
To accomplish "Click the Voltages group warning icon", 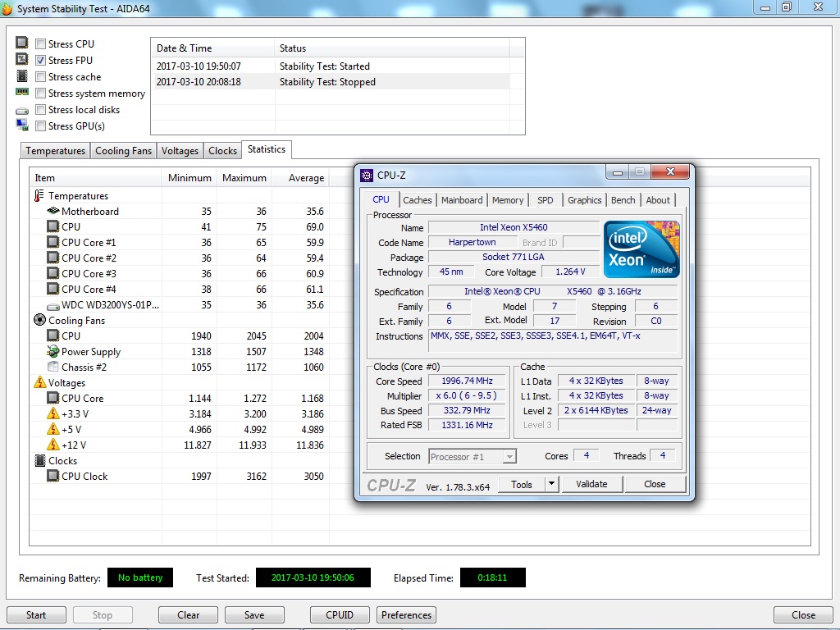I will [40, 382].
